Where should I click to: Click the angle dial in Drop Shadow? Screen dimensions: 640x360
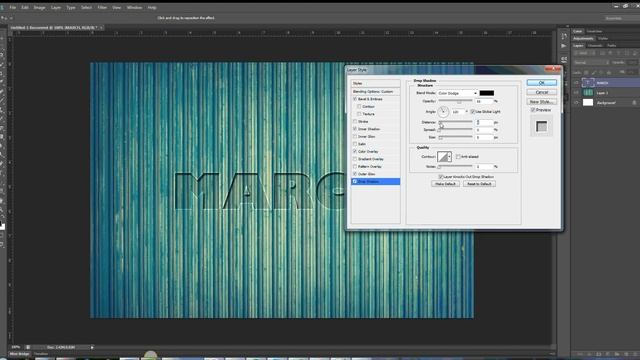point(443,111)
